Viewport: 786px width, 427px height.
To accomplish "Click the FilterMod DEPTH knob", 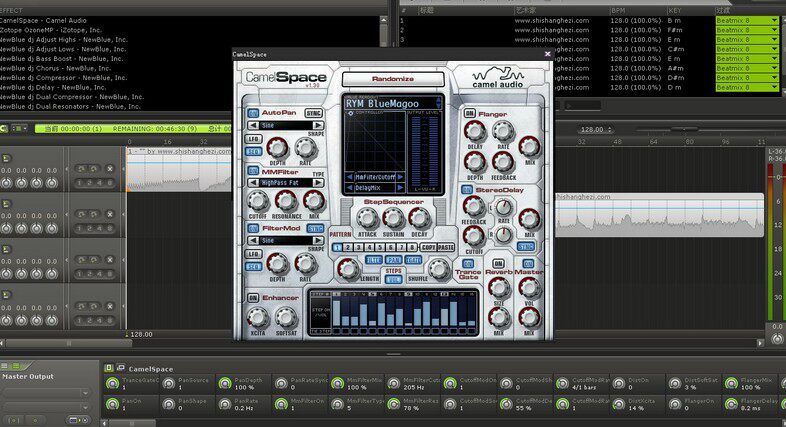I will [277, 264].
